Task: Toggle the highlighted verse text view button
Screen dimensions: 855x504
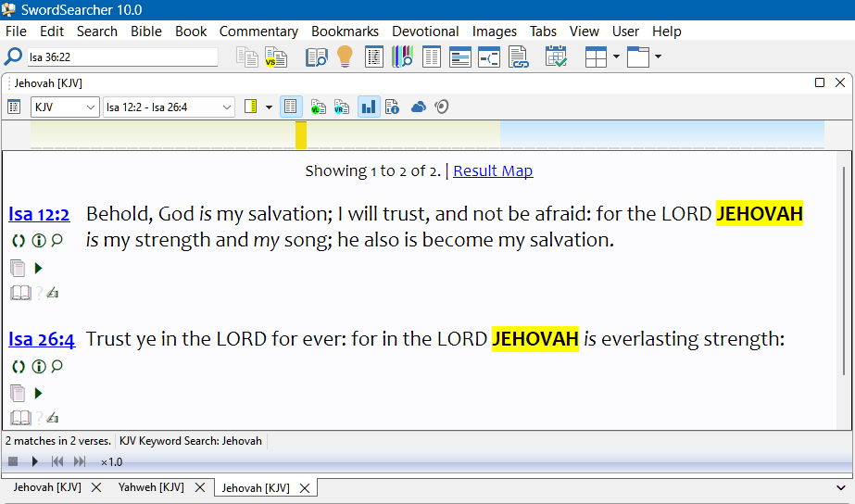Action: [x=291, y=107]
